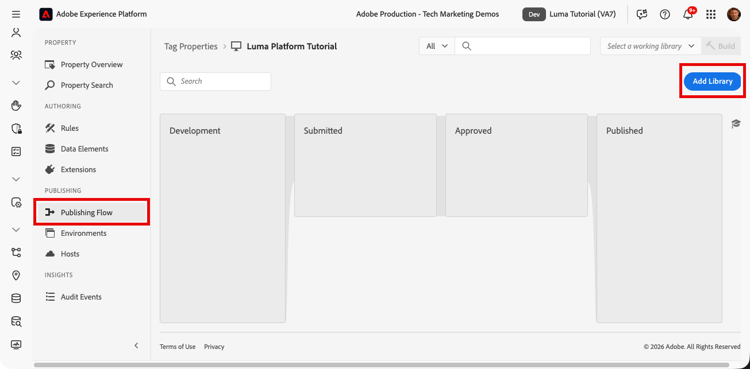Viewport: 750px width, 369px height.
Task: Select Publishing Flow in sidebar
Action: tap(91, 212)
